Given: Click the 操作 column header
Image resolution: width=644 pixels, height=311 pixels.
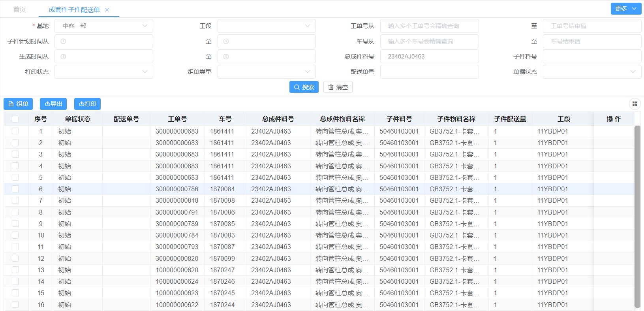Looking at the screenshot, I should coord(614,119).
